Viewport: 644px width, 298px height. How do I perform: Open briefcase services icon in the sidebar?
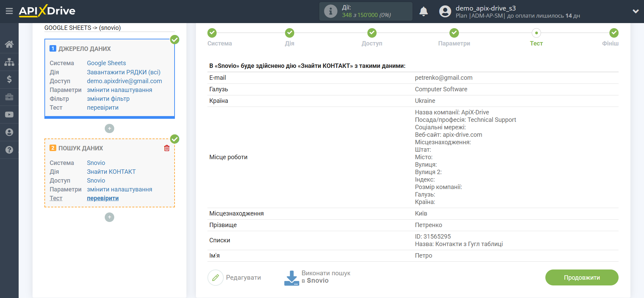coord(9,97)
